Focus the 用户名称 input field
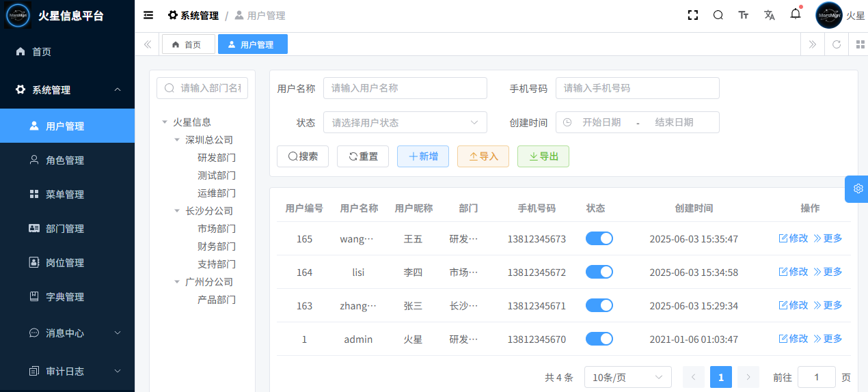This screenshot has width=868, height=392. point(405,88)
